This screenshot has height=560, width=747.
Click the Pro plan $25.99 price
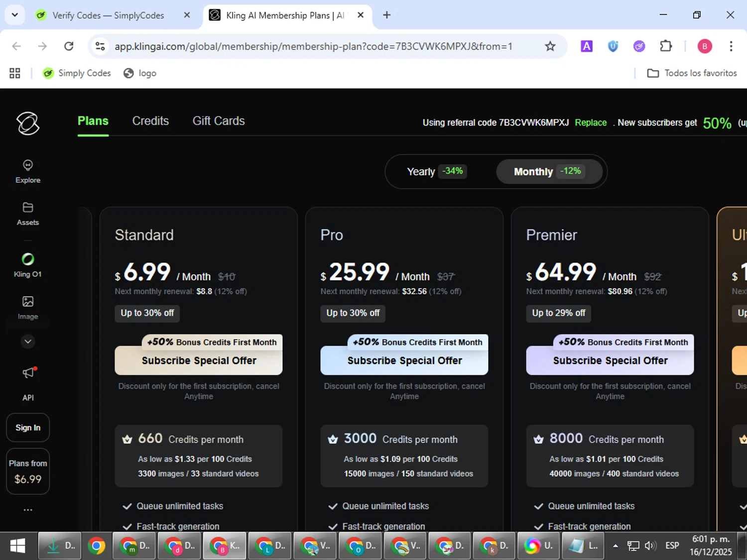click(x=355, y=272)
